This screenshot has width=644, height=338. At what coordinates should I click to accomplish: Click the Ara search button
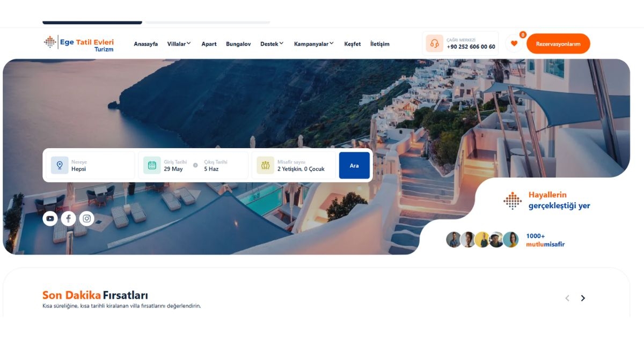pyautogui.click(x=354, y=165)
